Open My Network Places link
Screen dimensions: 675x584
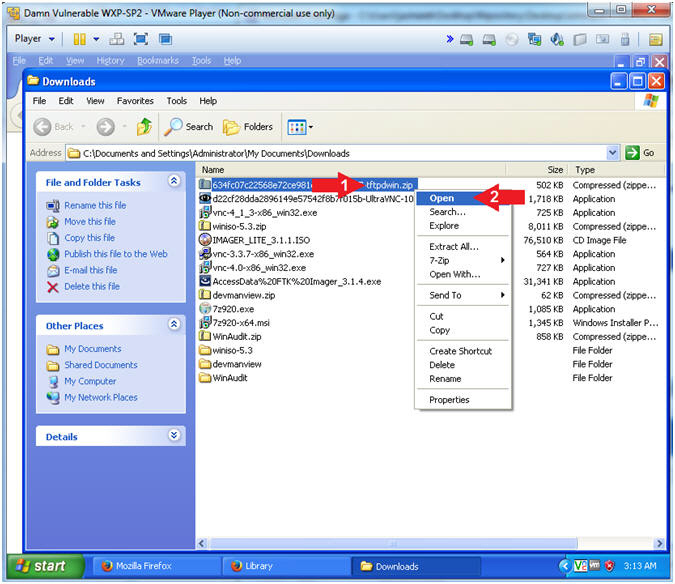tap(101, 397)
